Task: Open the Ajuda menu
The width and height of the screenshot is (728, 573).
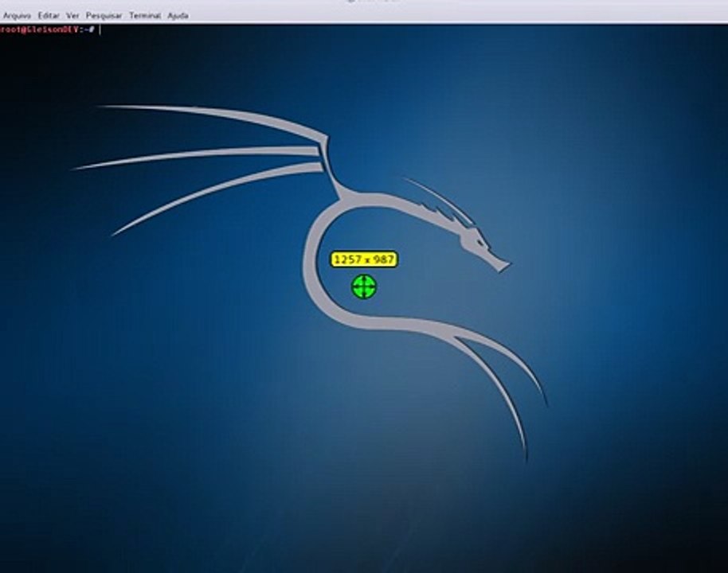Action: point(178,16)
